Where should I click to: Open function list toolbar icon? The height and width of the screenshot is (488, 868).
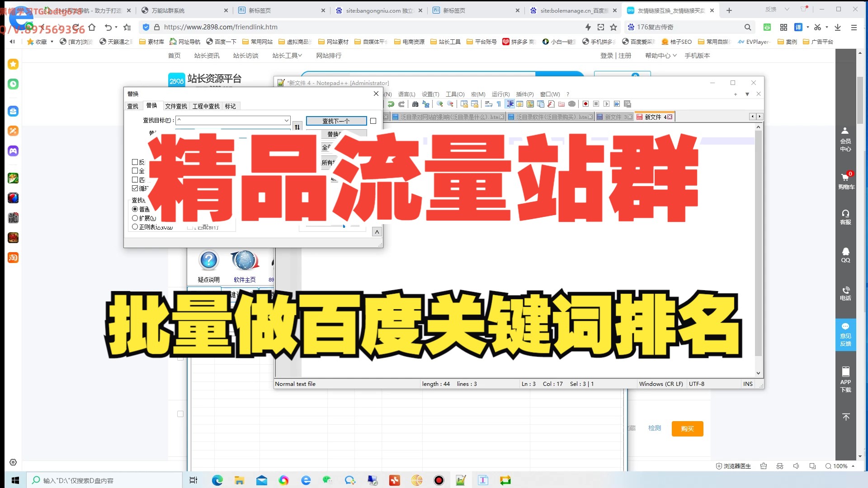click(x=551, y=104)
